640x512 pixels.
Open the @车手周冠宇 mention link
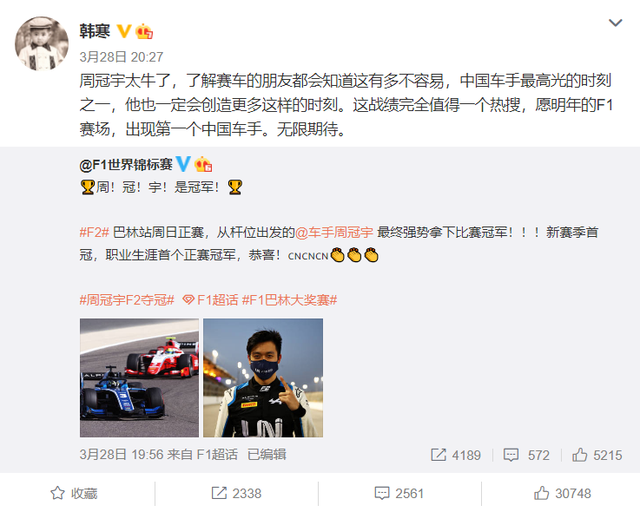click(x=334, y=232)
